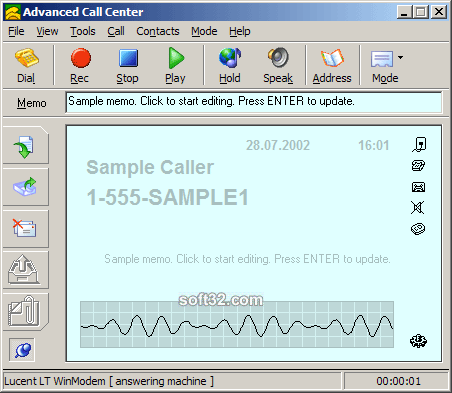The image size is (452, 393).
Task: Click the voice message note icon
Action: tap(419, 145)
